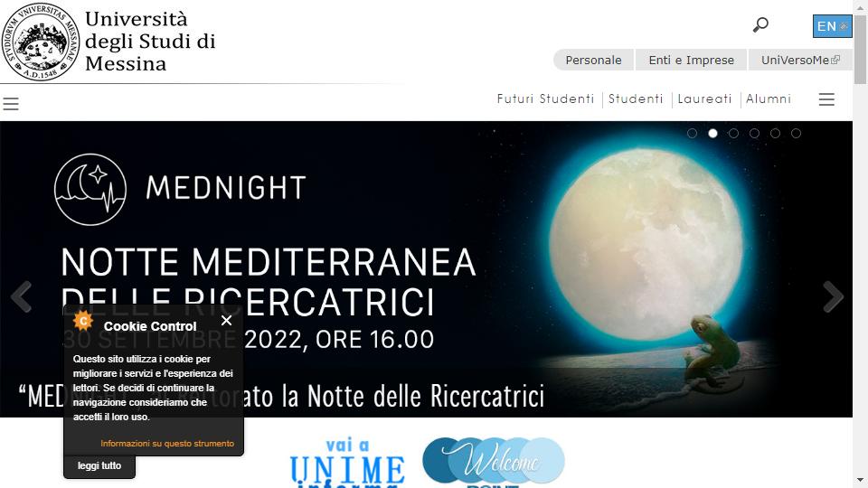The height and width of the screenshot is (488, 868).
Task: Switch language with the EN button
Action: click(832, 26)
